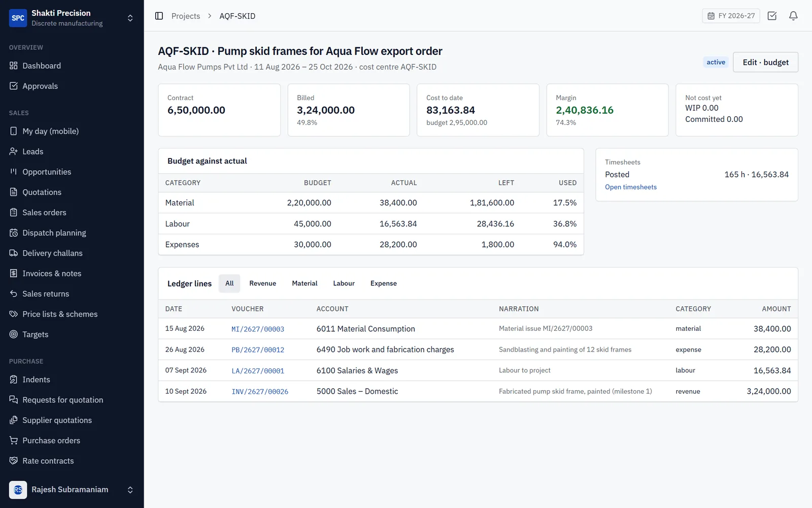This screenshot has height=508, width=812.
Task: Click the Labour budget left 28,436.16
Action: pos(495,224)
